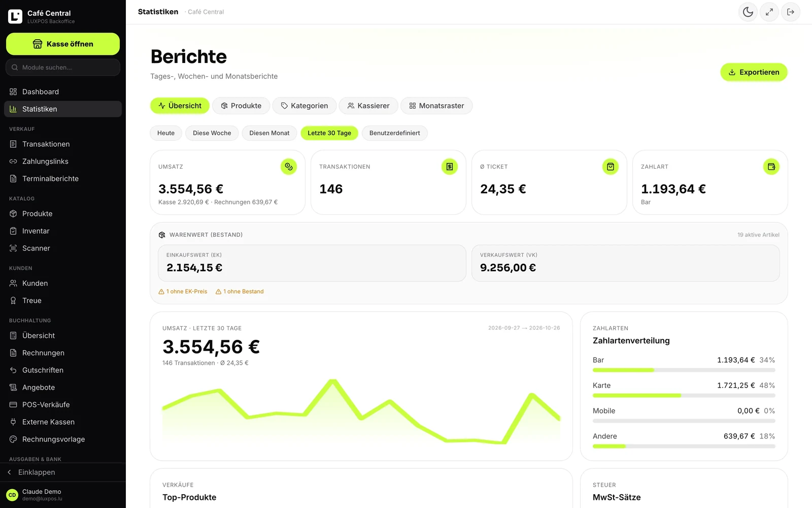Image resolution: width=812 pixels, height=508 pixels.
Task: Click the Karte payment share bar
Action: [x=684, y=395]
